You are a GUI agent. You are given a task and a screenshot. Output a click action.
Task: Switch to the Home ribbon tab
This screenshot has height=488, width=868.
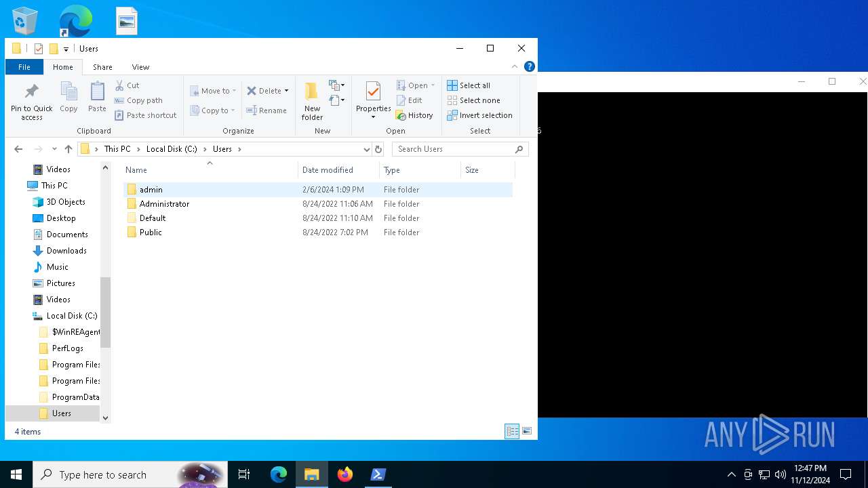click(63, 67)
